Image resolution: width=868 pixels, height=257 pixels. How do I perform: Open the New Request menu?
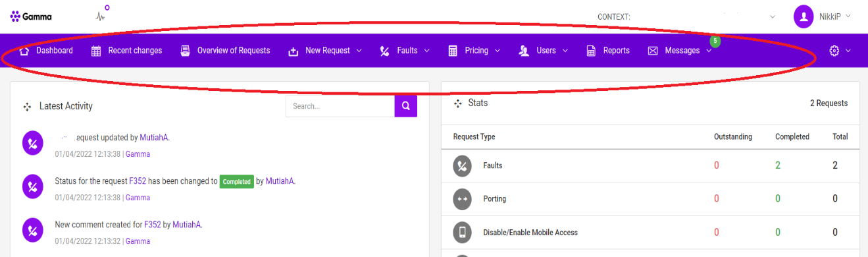pos(328,51)
